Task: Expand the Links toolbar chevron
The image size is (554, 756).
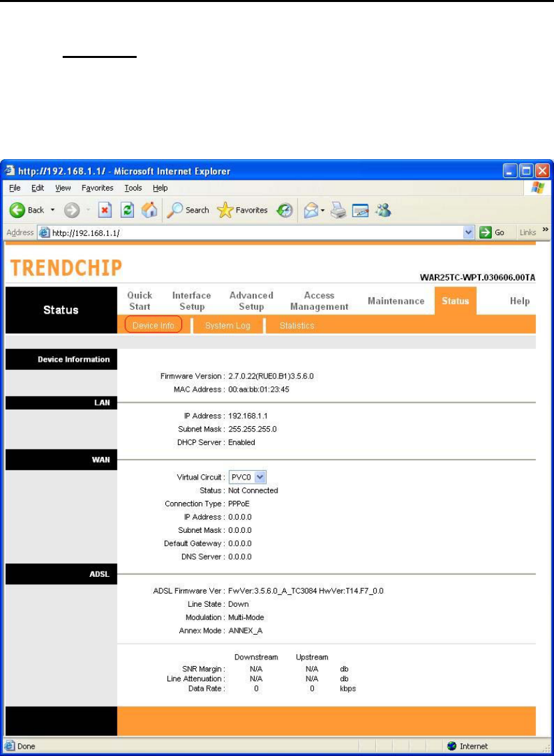Action: point(546,230)
